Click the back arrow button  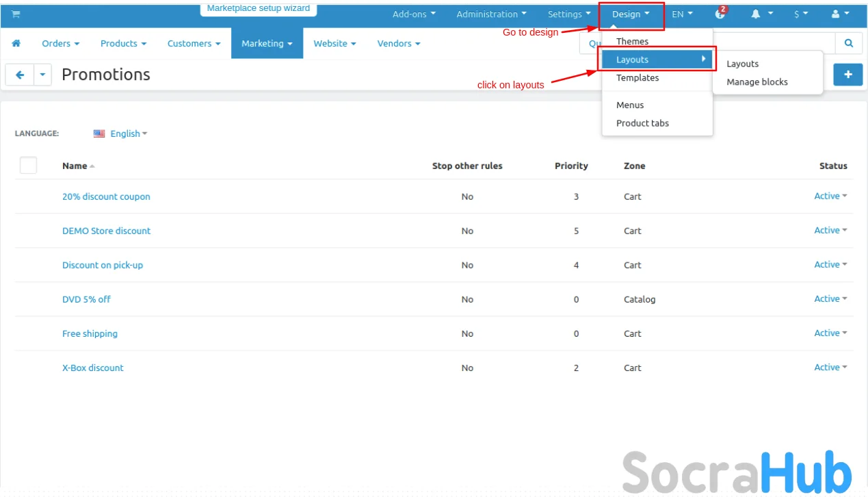click(20, 75)
